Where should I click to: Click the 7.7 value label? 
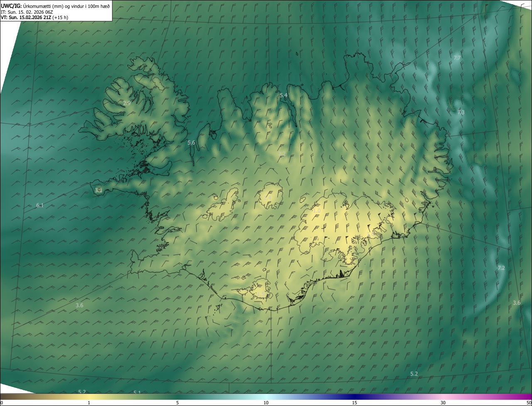pyautogui.click(x=457, y=58)
